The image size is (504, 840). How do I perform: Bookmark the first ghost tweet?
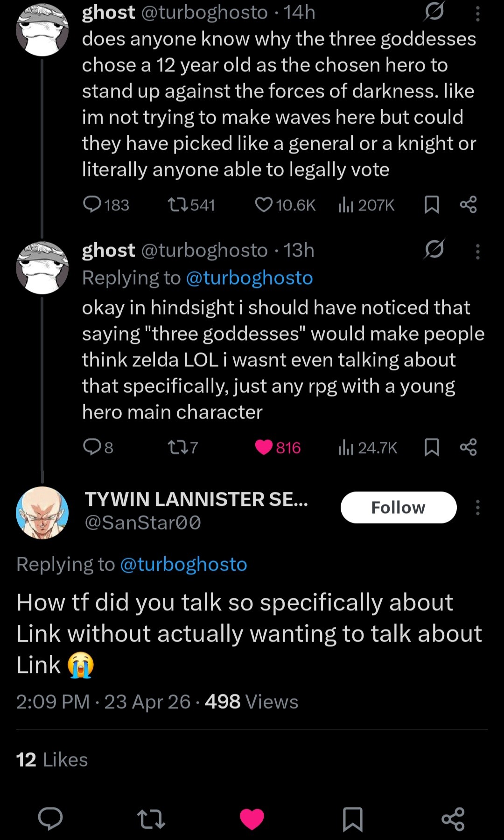432,204
